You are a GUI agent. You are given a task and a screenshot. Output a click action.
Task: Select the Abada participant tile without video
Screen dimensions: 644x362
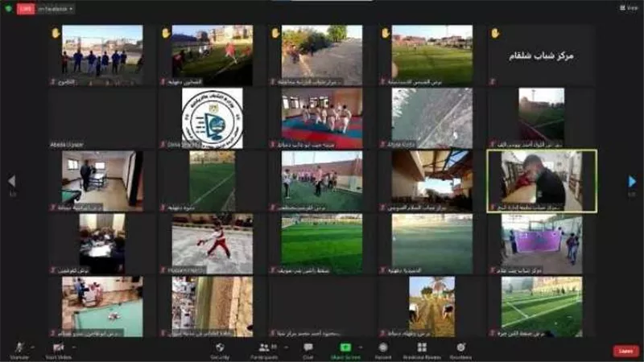pos(103,118)
